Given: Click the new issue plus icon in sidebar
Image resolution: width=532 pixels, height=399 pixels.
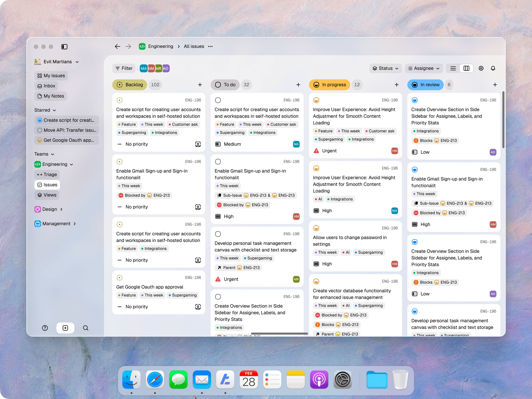Looking at the screenshot, I should tap(65, 328).
